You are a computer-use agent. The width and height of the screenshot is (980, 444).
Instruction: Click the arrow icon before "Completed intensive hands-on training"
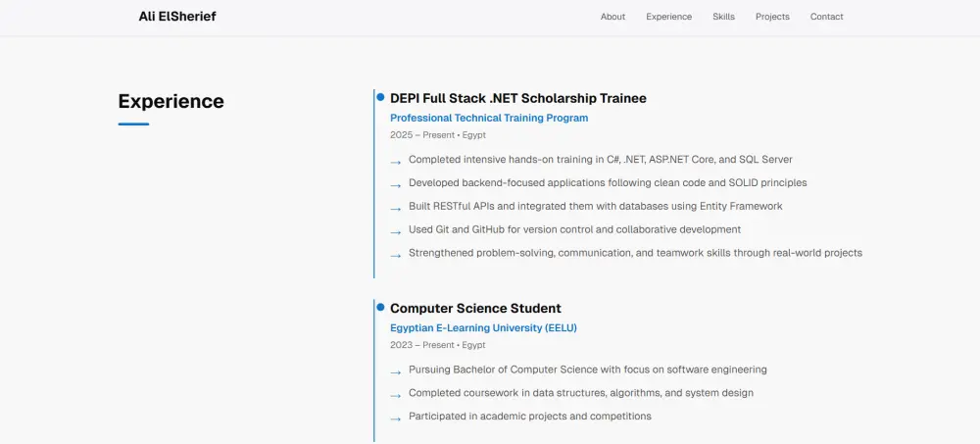pos(395,163)
